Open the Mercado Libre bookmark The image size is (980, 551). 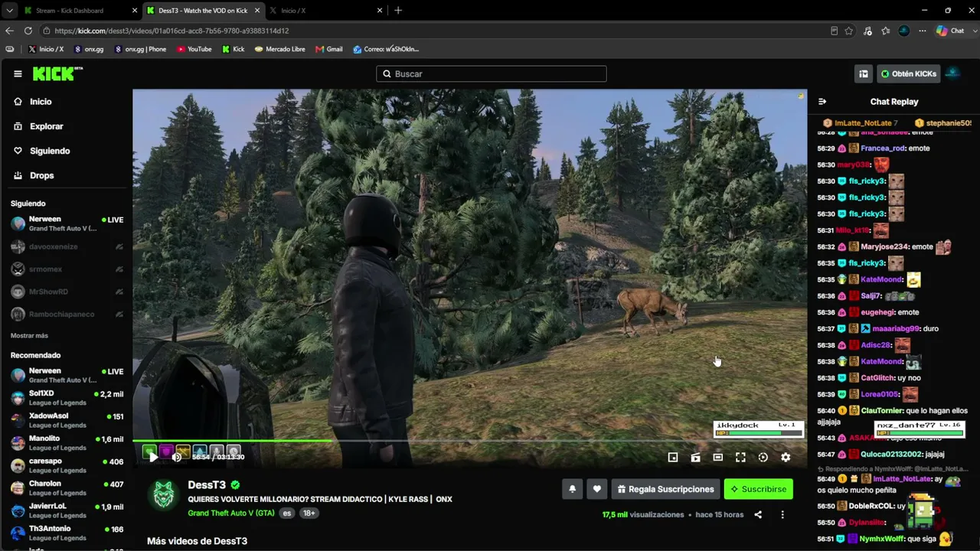(280, 49)
